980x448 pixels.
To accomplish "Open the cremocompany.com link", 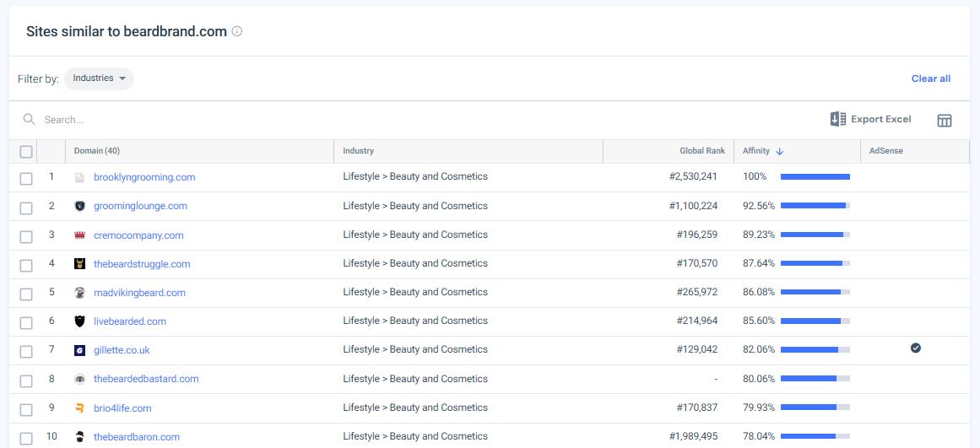I will point(138,235).
